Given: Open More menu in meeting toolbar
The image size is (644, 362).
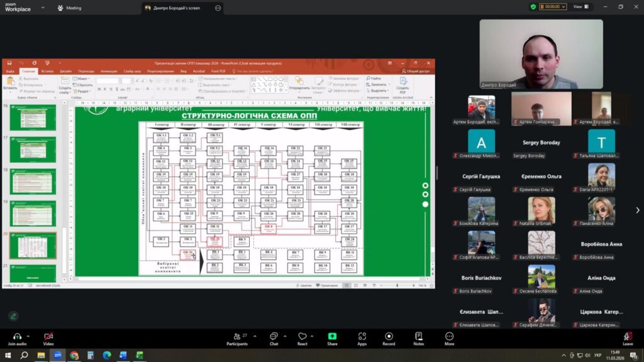Looking at the screenshot, I should (449, 336).
